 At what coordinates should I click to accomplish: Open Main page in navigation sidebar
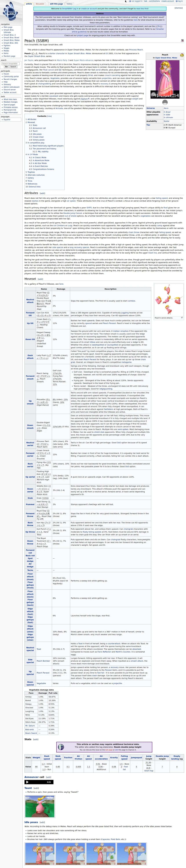click(x=8, y=27)
